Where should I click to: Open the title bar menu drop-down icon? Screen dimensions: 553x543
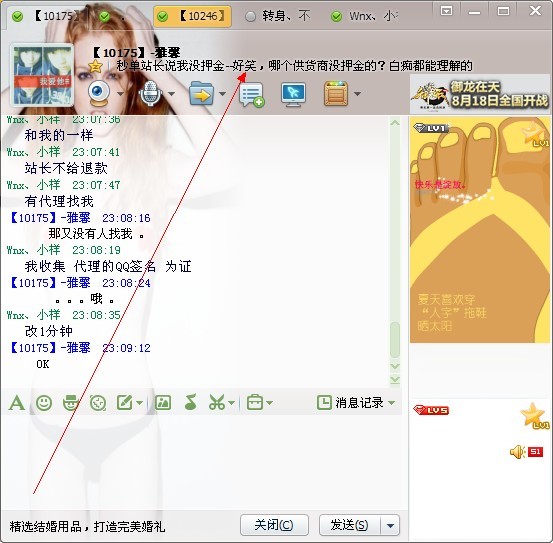click(446, 11)
